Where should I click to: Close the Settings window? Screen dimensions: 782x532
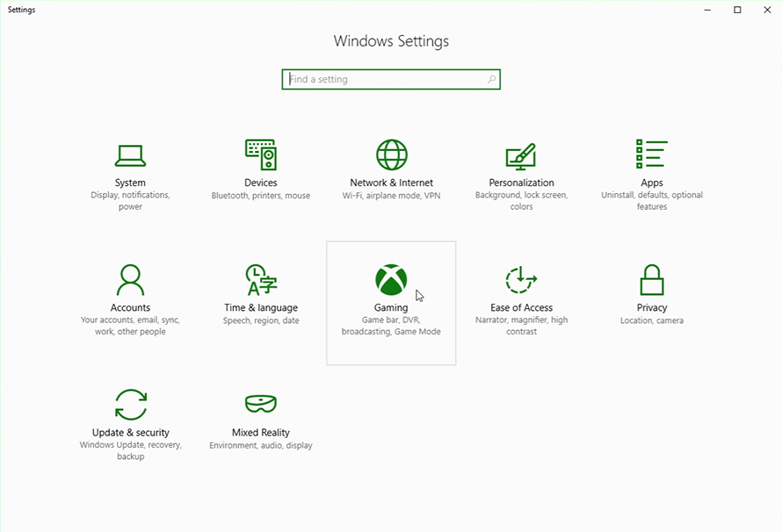(x=767, y=10)
